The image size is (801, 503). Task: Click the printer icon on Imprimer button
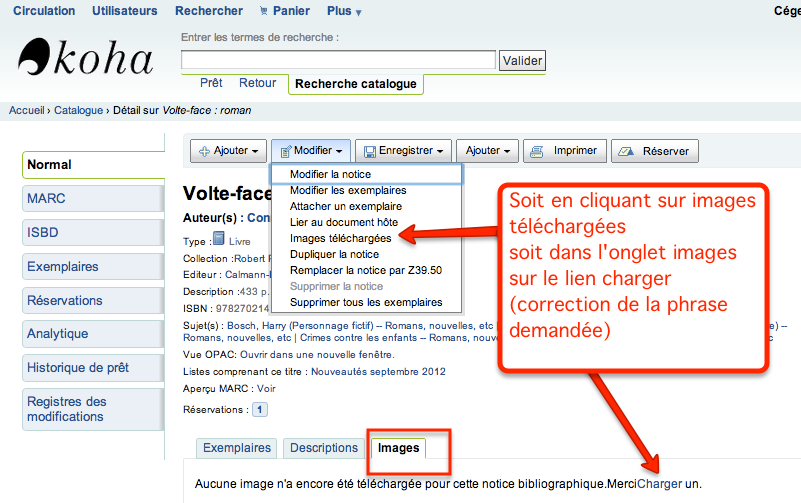click(536, 151)
